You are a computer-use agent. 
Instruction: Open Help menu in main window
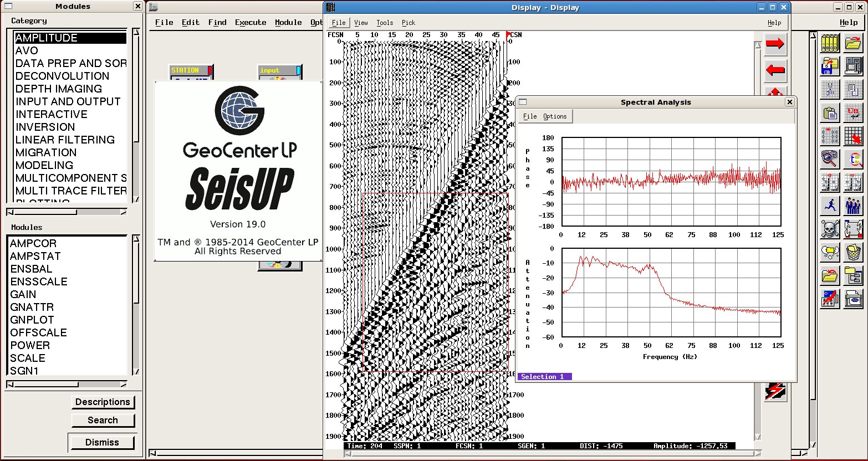[849, 23]
